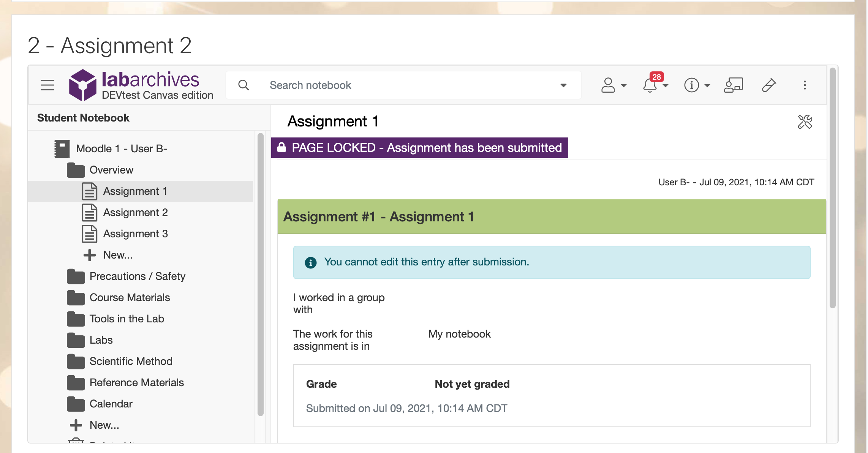Expand the Precautions / Safety folder
The image size is (868, 453).
tap(137, 276)
